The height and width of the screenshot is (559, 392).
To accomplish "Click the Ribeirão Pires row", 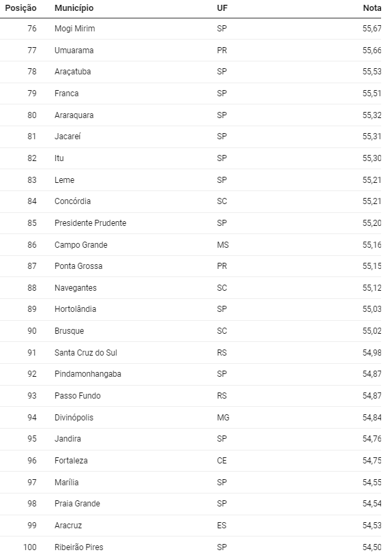I will click(x=190, y=547).
